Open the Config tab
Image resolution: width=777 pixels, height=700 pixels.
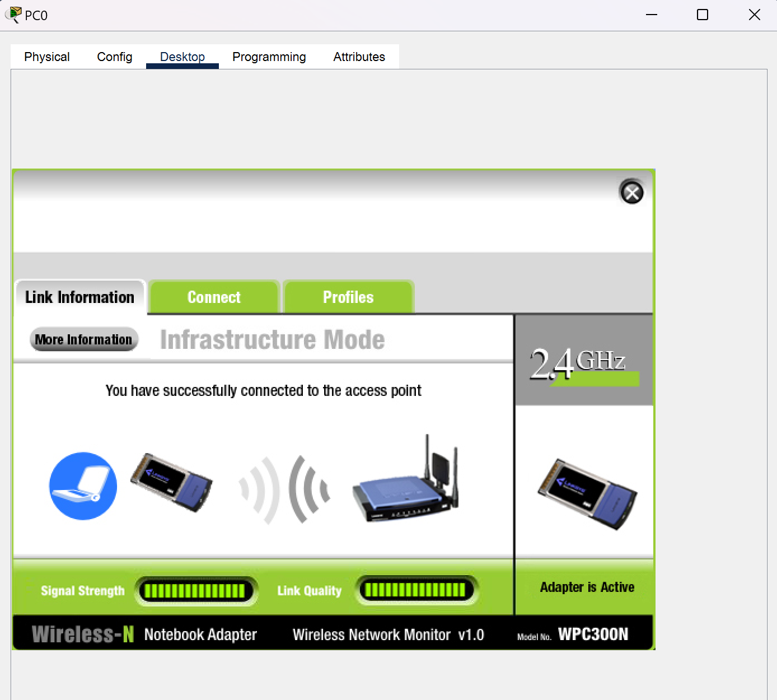[x=115, y=57]
